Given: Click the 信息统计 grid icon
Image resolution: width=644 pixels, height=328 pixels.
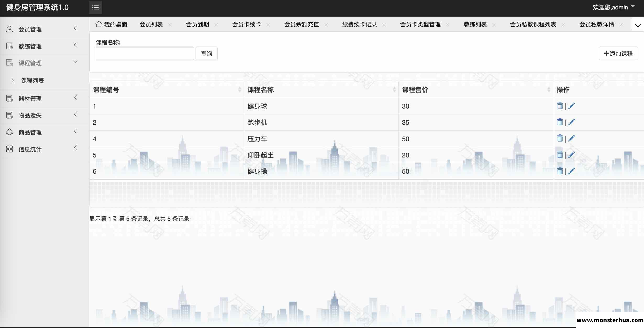Looking at the screenshot, I should pyautogui.click(x=9, y=149).
